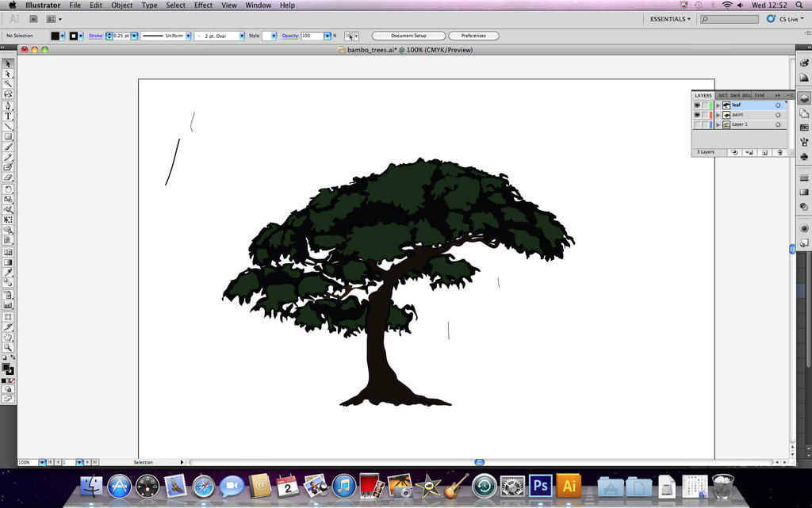Click target circle of Layer 1

(x=778, y=124)
